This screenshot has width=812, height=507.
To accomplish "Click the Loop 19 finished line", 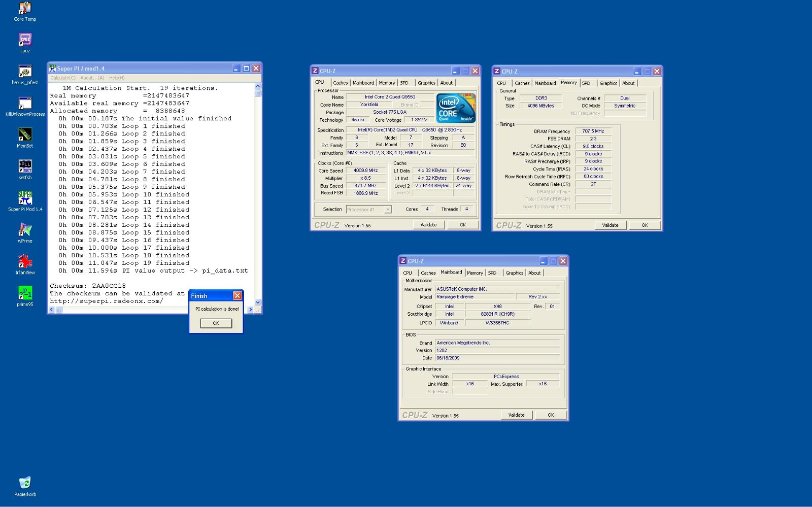I will pos(124,263).
